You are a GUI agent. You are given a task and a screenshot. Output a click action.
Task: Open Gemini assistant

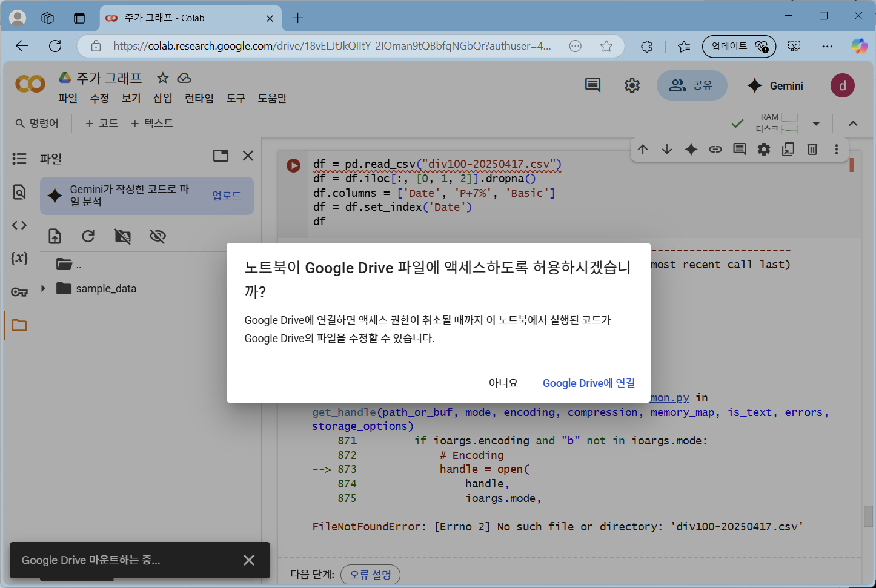tap(775, 86)
